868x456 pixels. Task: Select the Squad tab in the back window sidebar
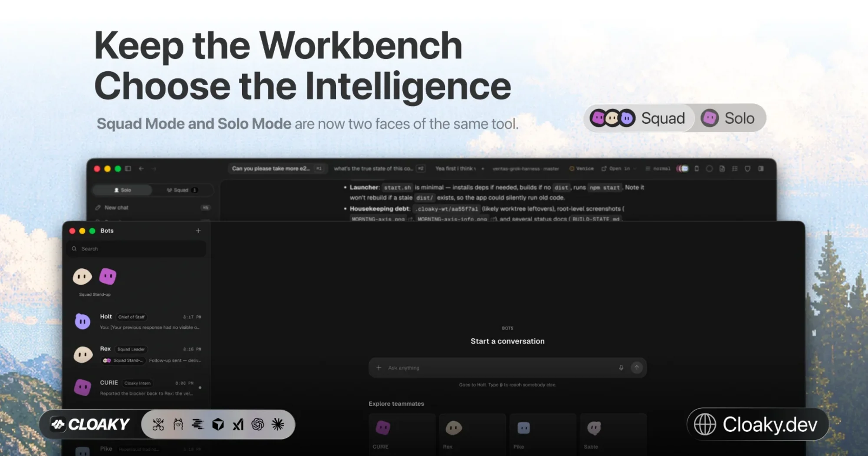click(x=182, y=190)
